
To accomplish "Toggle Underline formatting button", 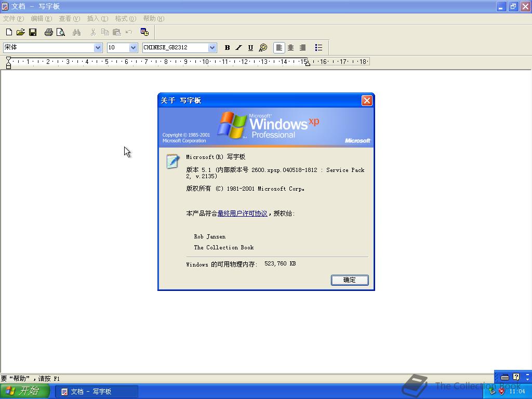I will click(250, 47).
